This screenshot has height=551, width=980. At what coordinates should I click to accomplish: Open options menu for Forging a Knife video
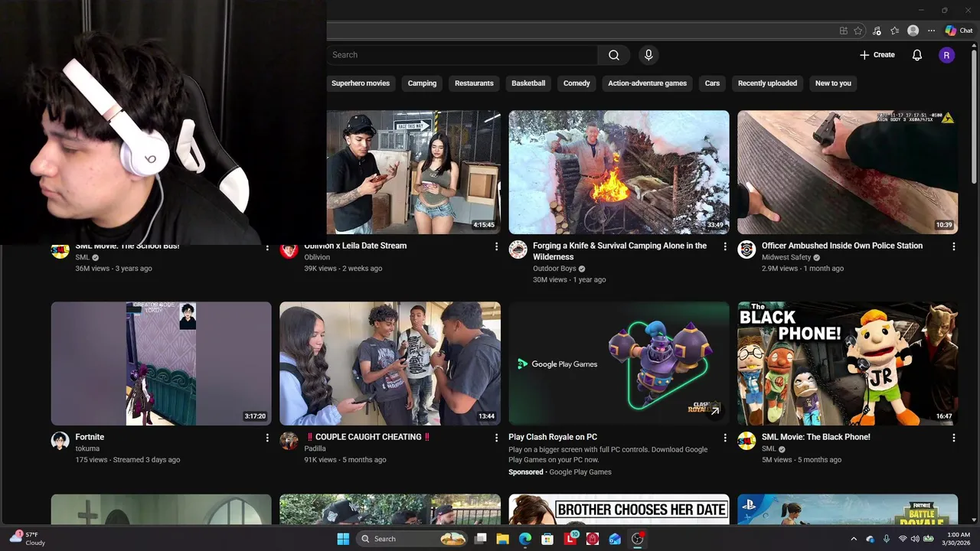pos(725,246)
